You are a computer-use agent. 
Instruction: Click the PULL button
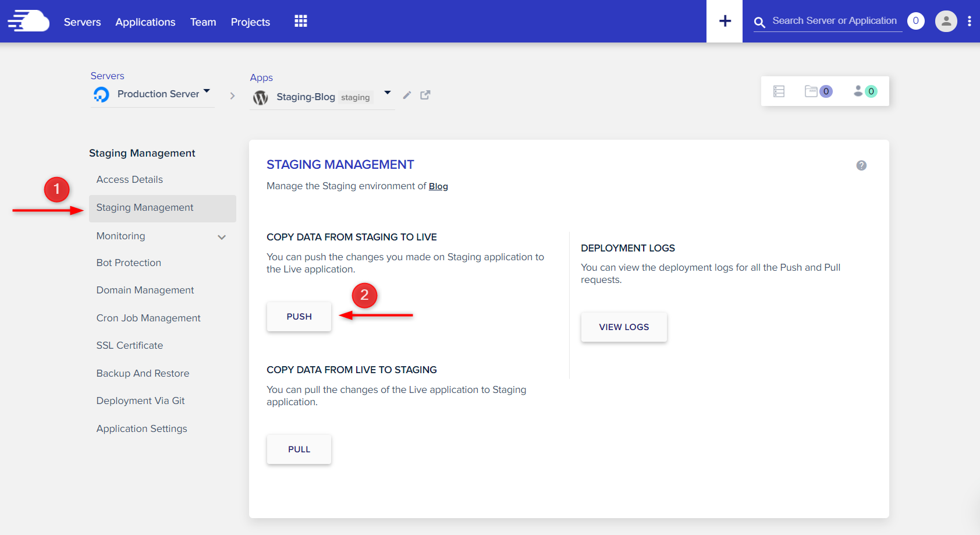click(299, 449)
